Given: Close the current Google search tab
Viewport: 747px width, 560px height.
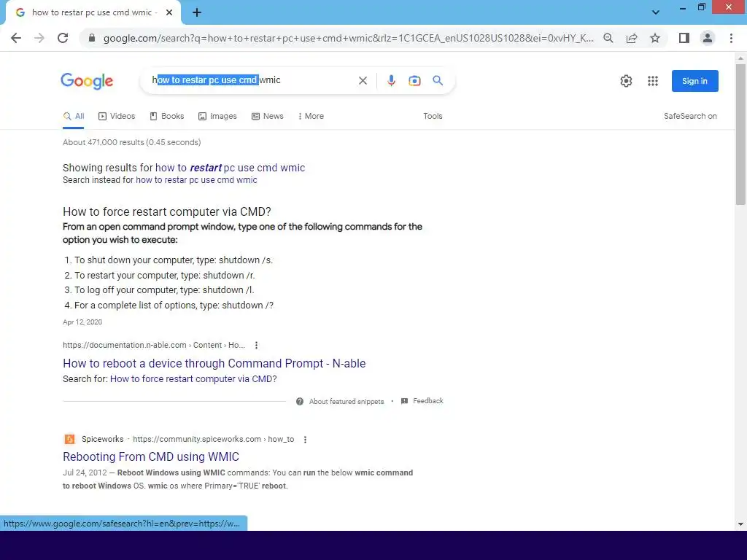Looking at the screenshot, I should click(169, 13).
